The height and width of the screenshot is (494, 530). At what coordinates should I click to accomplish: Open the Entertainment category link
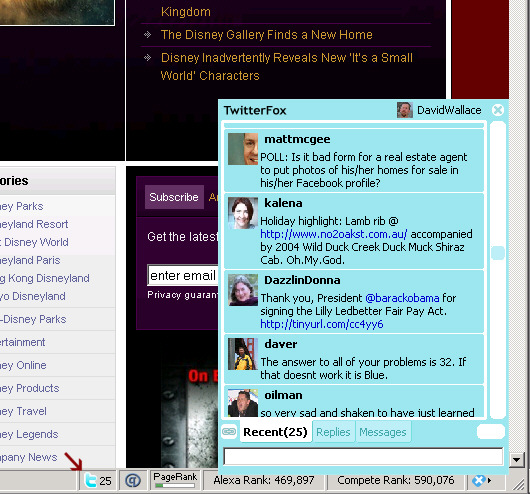tap(22, 342)
